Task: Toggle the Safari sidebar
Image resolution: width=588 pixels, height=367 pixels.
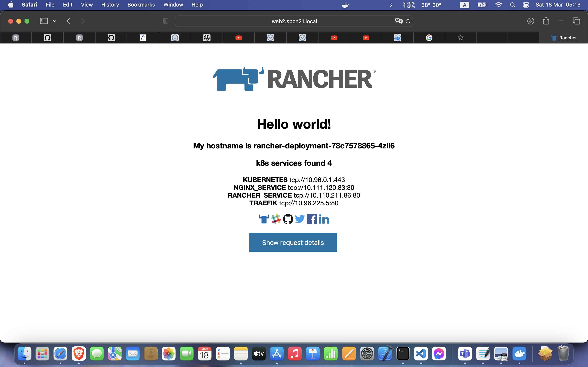Action: coord(44,21)
